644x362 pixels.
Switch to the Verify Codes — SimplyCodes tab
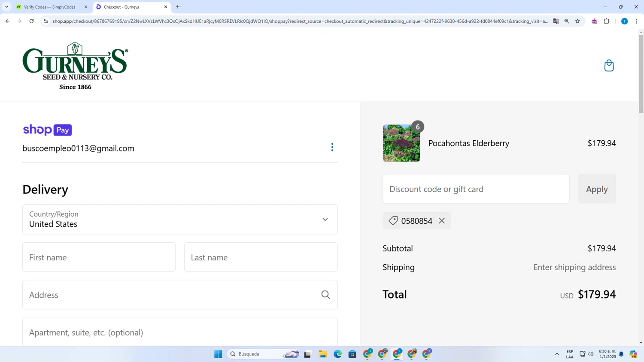(51, 7)
